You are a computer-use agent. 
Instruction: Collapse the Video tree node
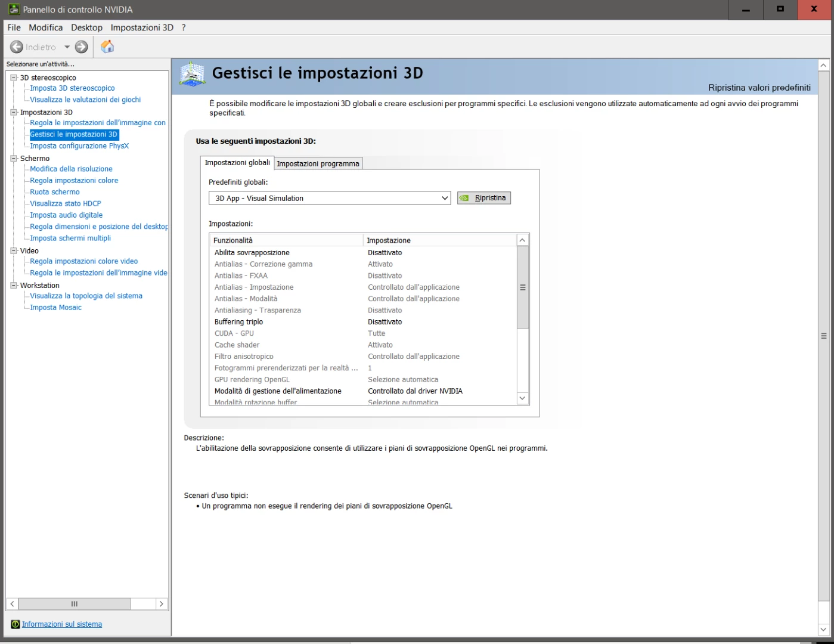(14, 251)
